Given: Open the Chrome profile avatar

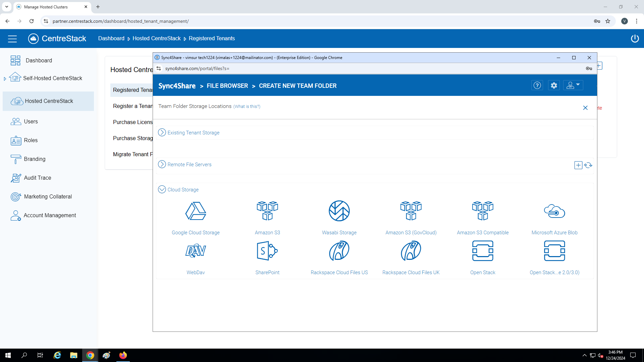Looking at the screenshot, I should point(624,21).
